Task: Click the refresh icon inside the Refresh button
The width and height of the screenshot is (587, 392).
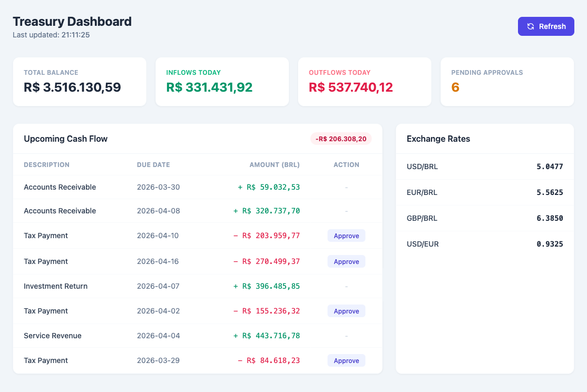Action: coord(530,26)
